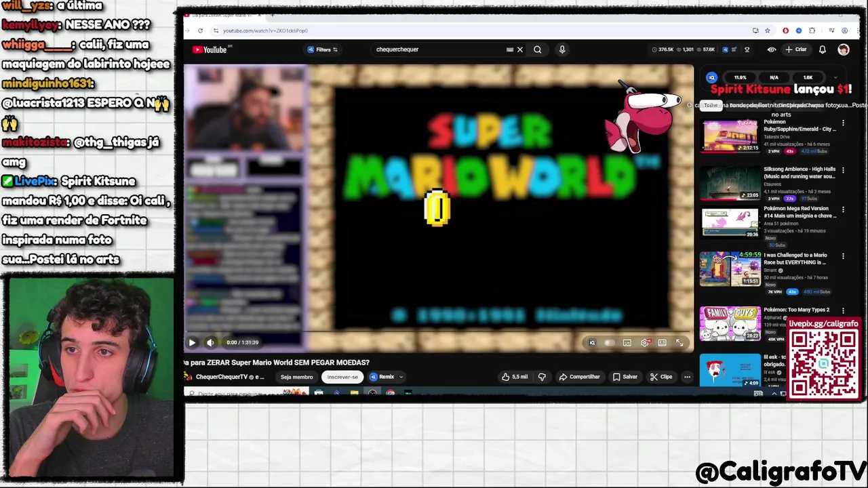The height and width of the screenshot is (488, 868).
Task: Click the eye icon in YouTube header
Action: click(x=772, y=49)
